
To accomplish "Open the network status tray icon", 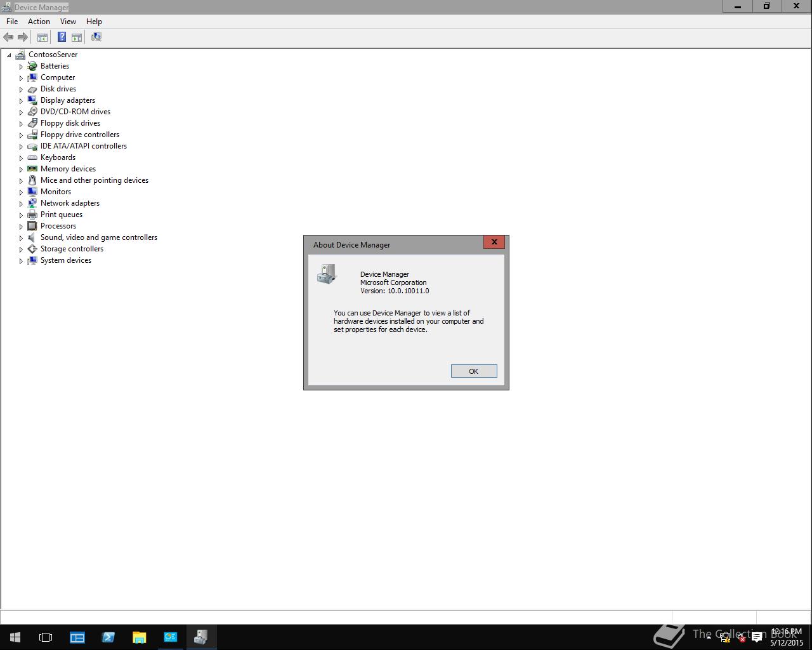I will click(x=725, y=638).
